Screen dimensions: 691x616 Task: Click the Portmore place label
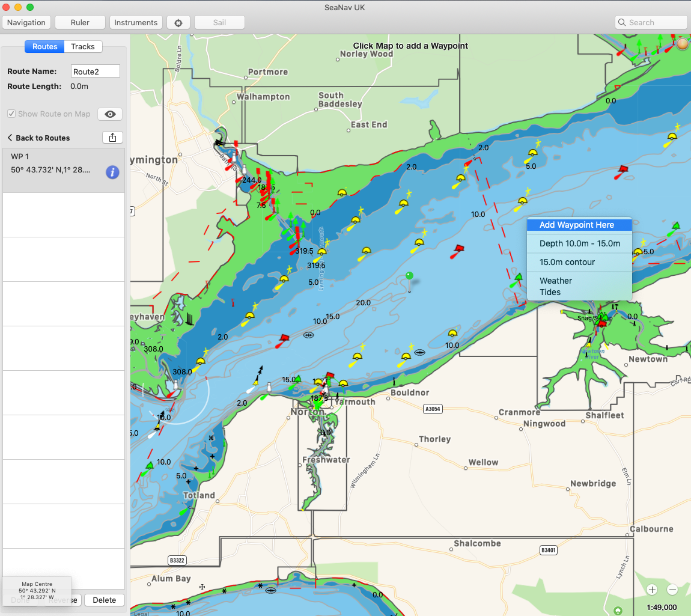268,72
